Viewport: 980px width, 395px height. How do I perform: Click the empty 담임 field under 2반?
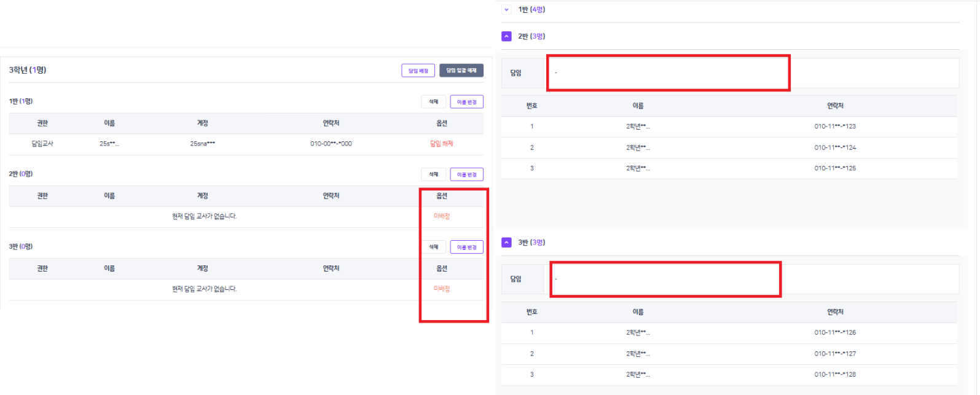point(667,73)
